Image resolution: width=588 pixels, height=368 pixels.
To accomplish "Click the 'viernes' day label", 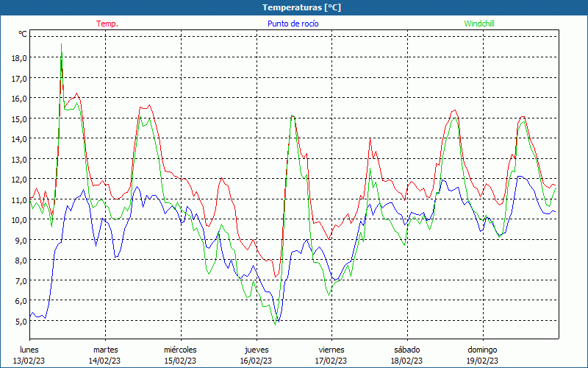I will (331, 350).
